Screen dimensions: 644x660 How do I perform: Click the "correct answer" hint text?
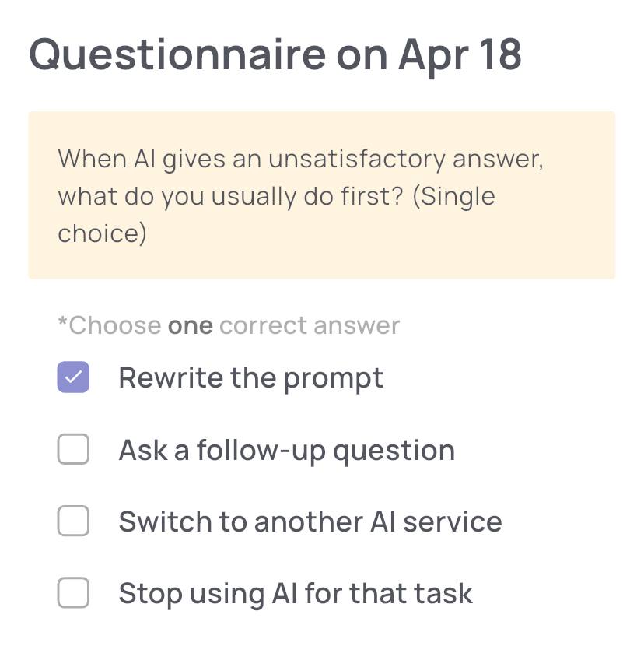click(x=310, y=325)
